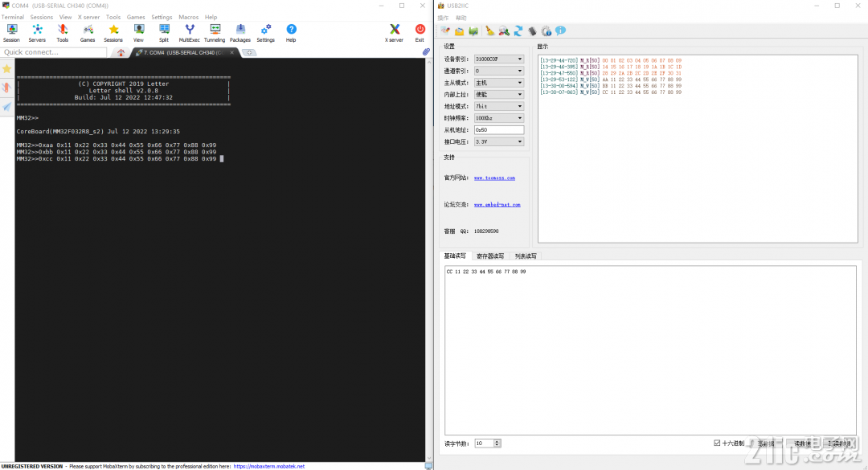
Task: Open the mobaxterm.mobatek.net link
Action: pyautogui.click(x=269, y=466)
